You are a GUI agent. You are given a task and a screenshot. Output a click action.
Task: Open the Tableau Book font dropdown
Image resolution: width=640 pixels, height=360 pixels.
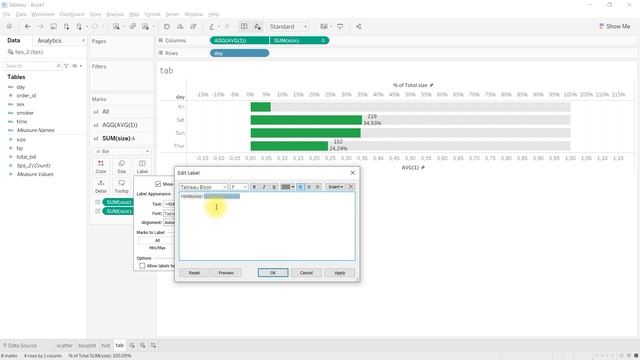[203, 187]
